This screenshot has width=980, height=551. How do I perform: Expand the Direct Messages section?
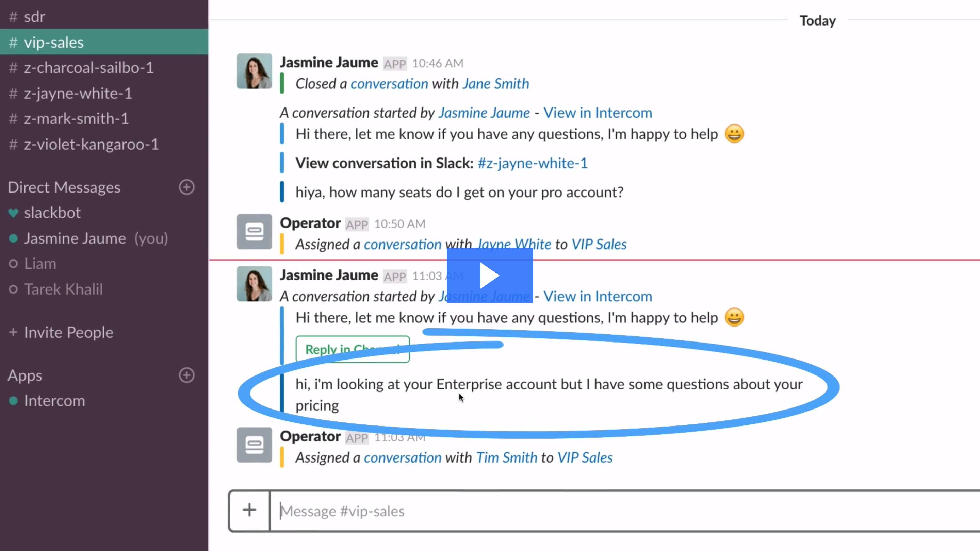tap(64, 186)
